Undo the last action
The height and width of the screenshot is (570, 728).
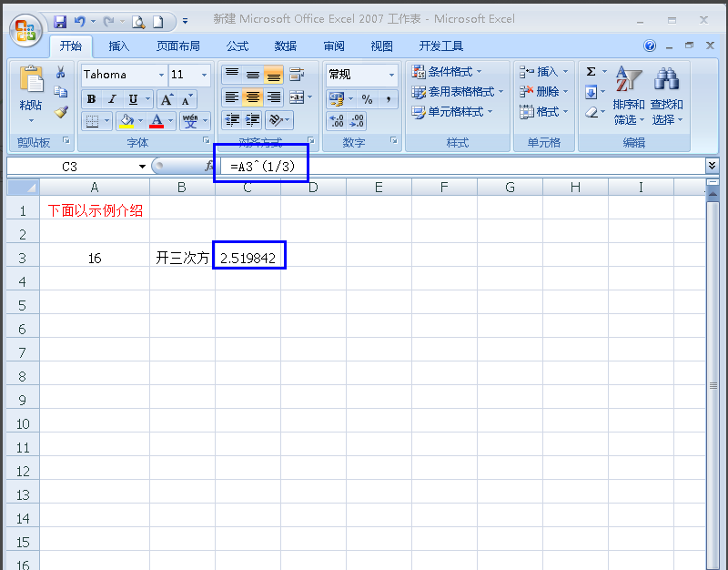pos(80,21)
